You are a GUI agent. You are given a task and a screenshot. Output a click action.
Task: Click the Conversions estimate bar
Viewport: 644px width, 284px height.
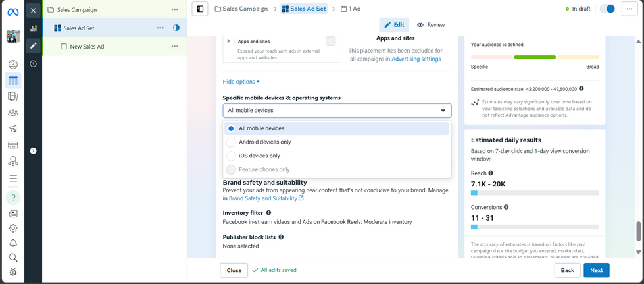pos(535,227)
